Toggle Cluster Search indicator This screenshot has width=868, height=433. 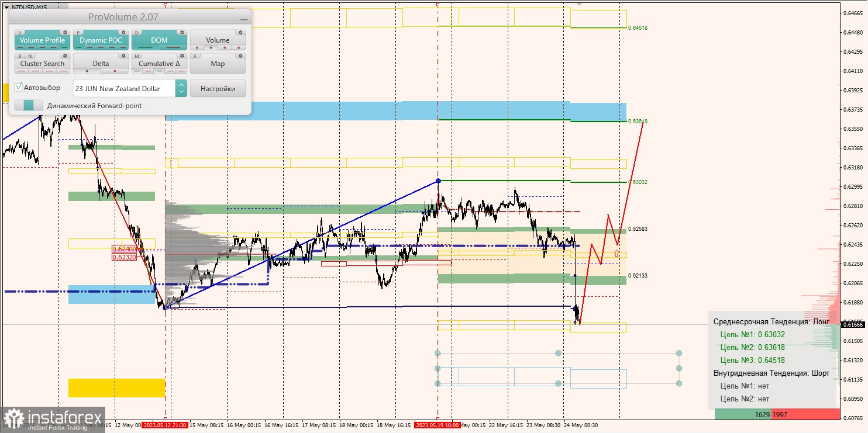click(42, 63)
